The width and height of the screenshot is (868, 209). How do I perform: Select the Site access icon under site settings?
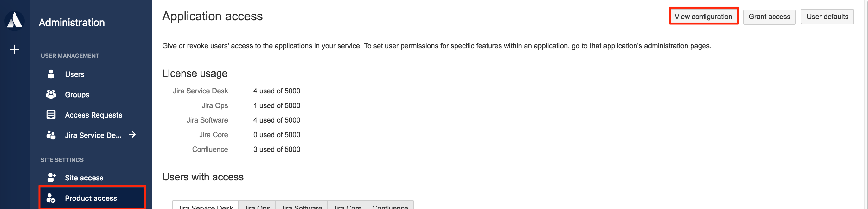[51, 178]
